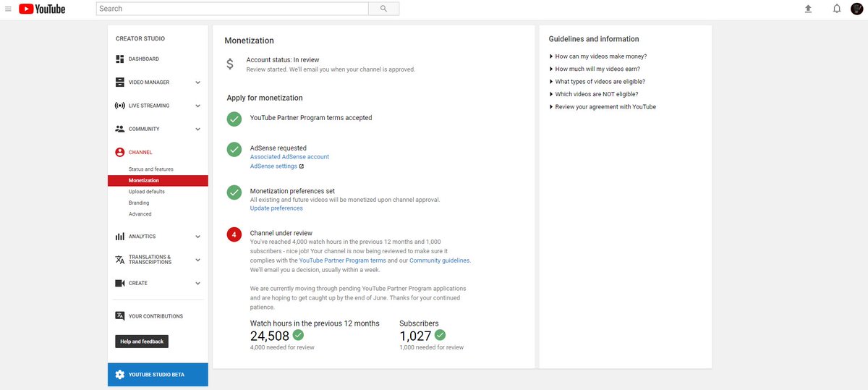Click the red step 4 circle
Screen dimensions: 868x390
[234, 234]
